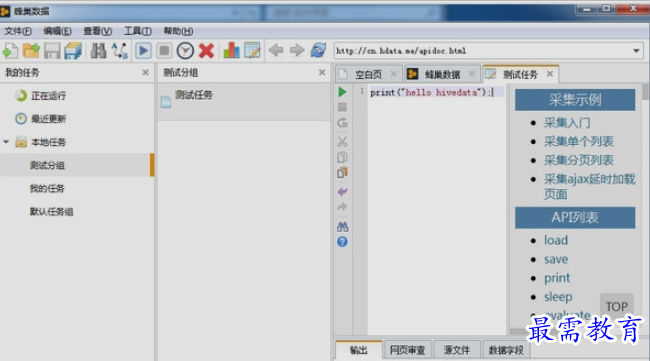The image size is (650, 361).
Task: Switch to the 源文件 bottom tab
Action: coord(457,350)
